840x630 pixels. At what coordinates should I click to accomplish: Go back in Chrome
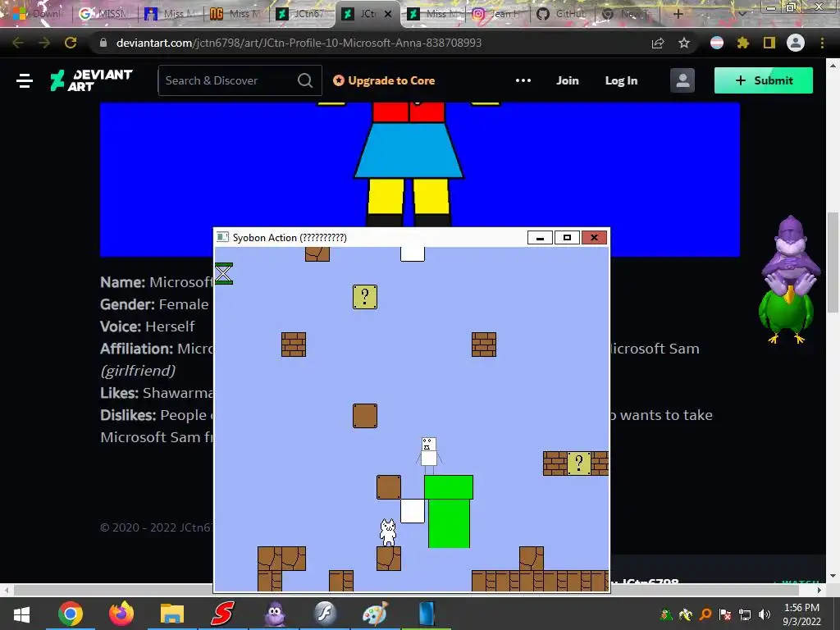[18, 43]
